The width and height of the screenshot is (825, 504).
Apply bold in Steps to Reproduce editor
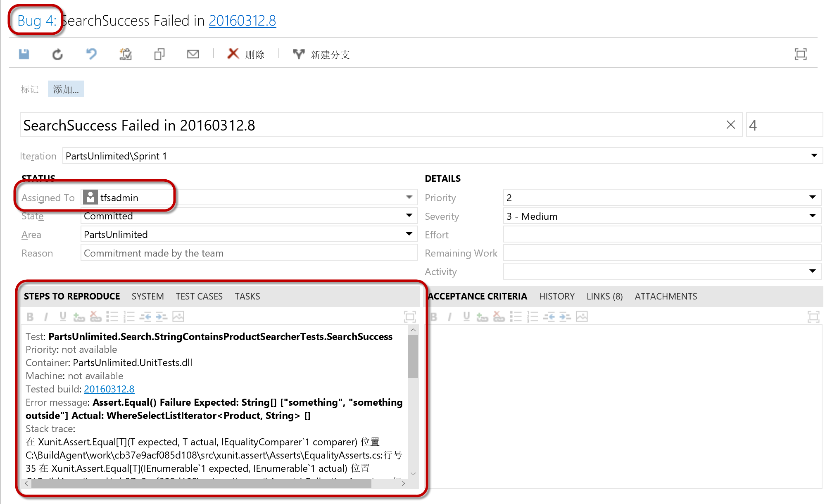(30, 317)
